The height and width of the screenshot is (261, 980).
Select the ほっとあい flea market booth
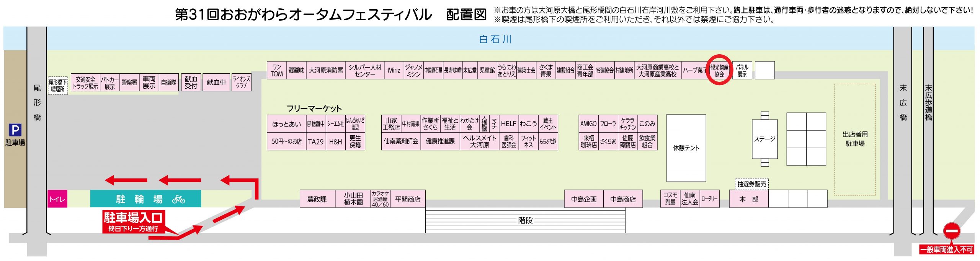(287, 124)
